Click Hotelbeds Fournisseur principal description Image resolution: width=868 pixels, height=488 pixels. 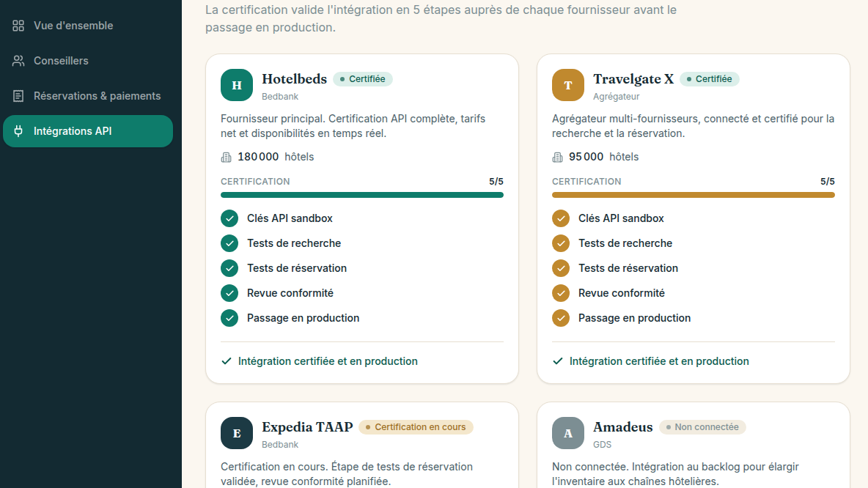click(x=353, y=126)
